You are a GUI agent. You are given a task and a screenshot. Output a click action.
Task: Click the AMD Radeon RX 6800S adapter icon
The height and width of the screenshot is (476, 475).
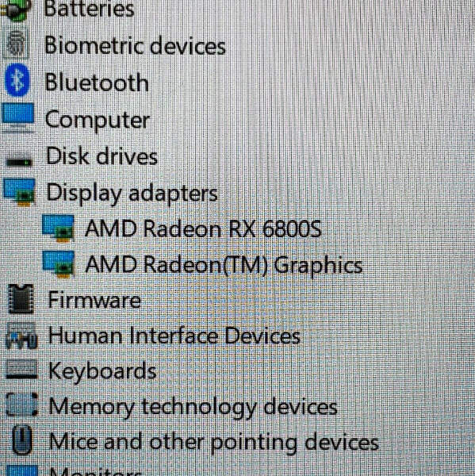[x=58, y=228]
